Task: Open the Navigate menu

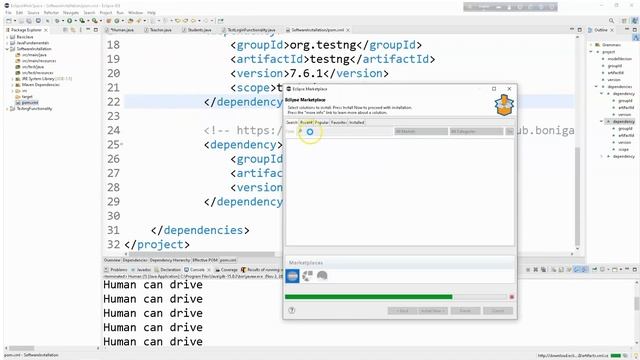Action: coord(71,13)
